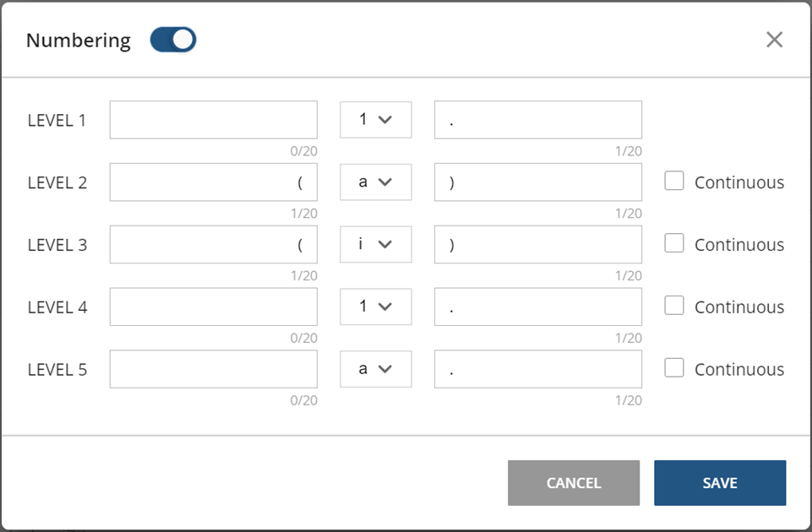Select the Level 1 suffix field containing a period
The image size is (812, 532).
coord(537,119)
